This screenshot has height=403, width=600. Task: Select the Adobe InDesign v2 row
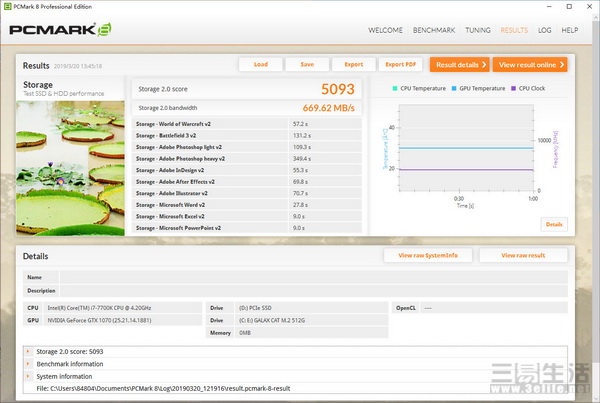[x=247, y=170]
